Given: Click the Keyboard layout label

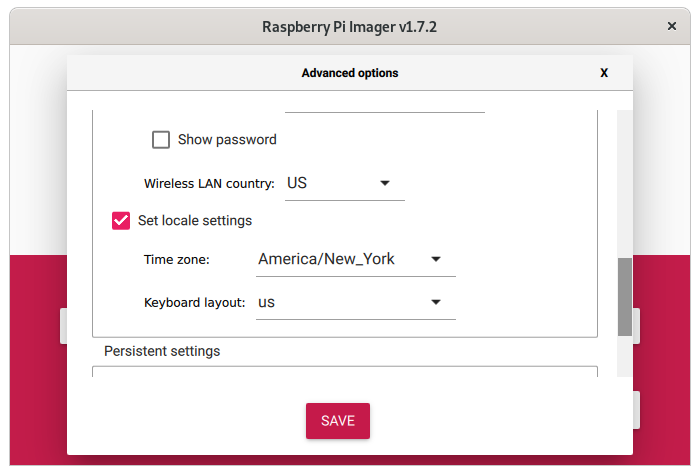Looking at the screenshot, I should click(195, 303).
